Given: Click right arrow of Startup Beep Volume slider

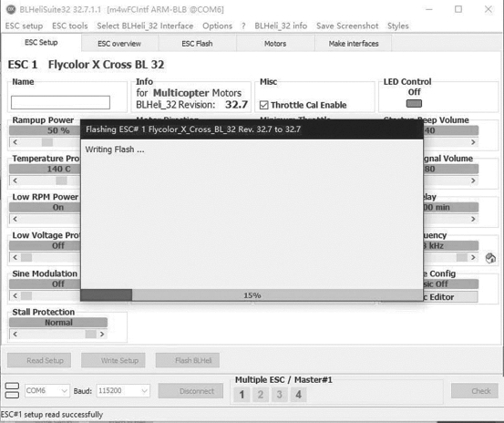Looking at the screenshot, I should point(473,142).
